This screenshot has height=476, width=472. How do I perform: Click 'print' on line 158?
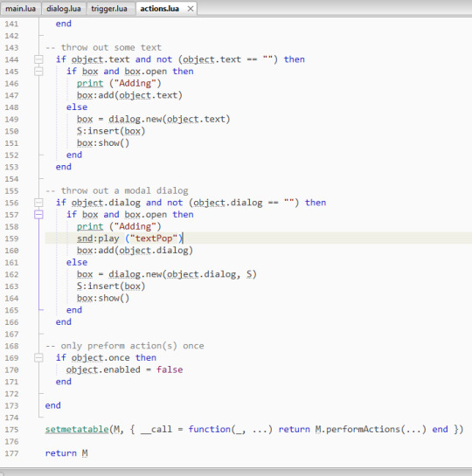90,226
